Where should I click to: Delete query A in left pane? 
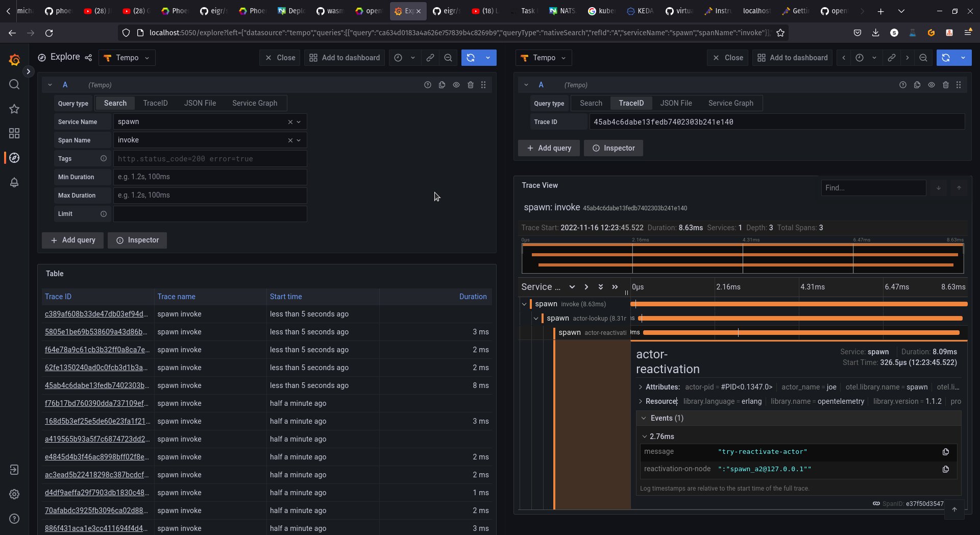pos(471,85)
